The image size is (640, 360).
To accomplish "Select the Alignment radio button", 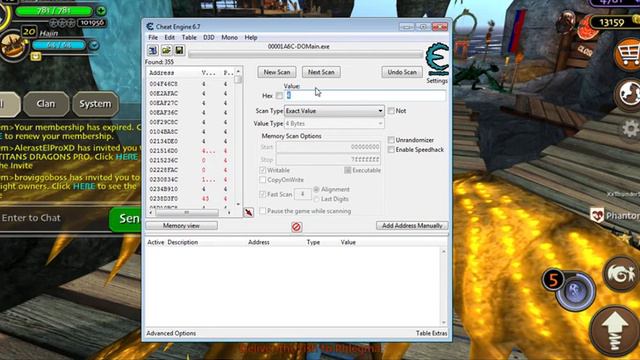I will 316,189.
